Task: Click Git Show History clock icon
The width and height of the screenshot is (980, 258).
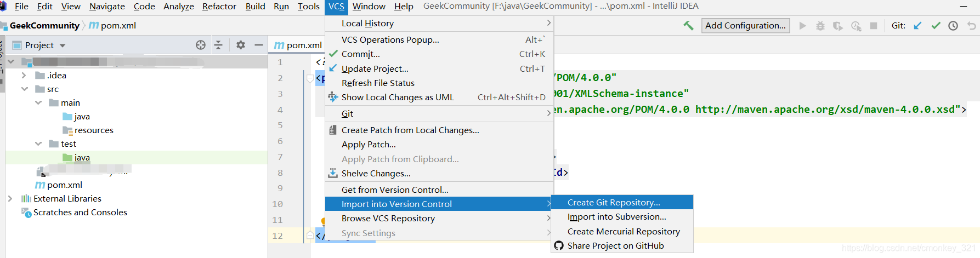Action: click(x=953, y=26)
